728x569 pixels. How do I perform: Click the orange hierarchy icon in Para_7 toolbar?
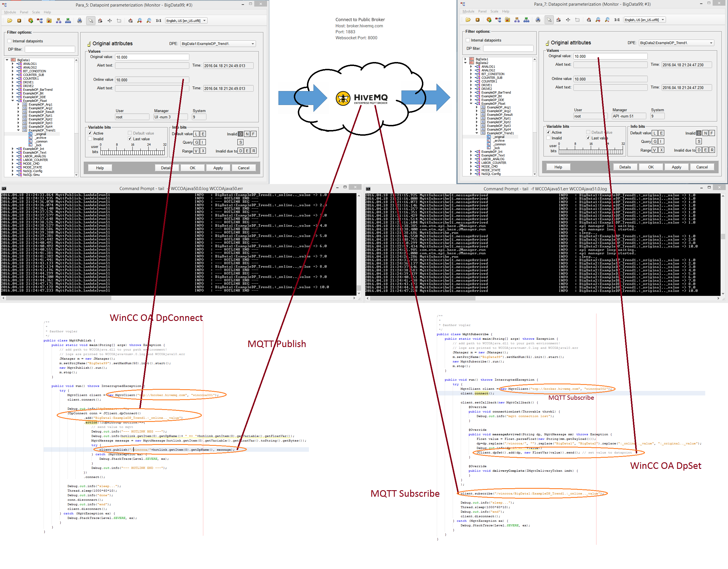point(517,20)
